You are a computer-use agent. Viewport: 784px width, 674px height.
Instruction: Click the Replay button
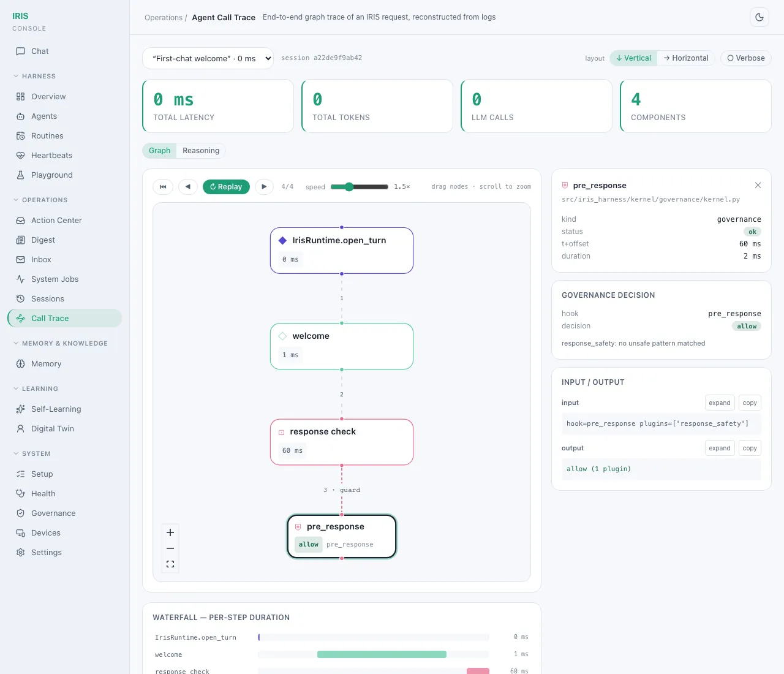pyautogui.click(x=226, y=187)
